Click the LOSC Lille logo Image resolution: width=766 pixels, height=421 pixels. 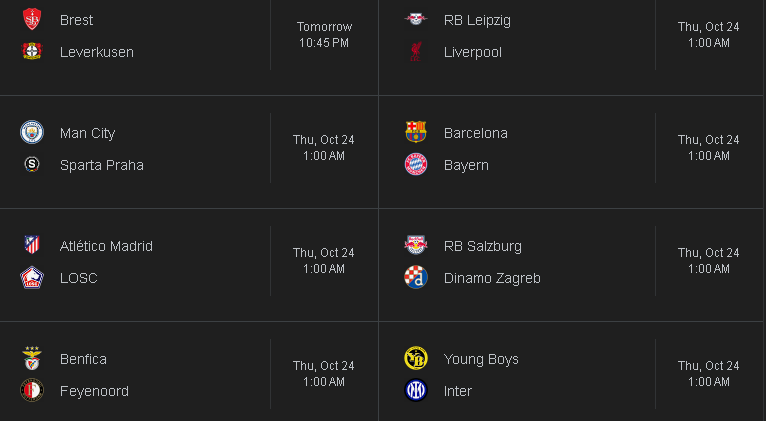(32, 277)
